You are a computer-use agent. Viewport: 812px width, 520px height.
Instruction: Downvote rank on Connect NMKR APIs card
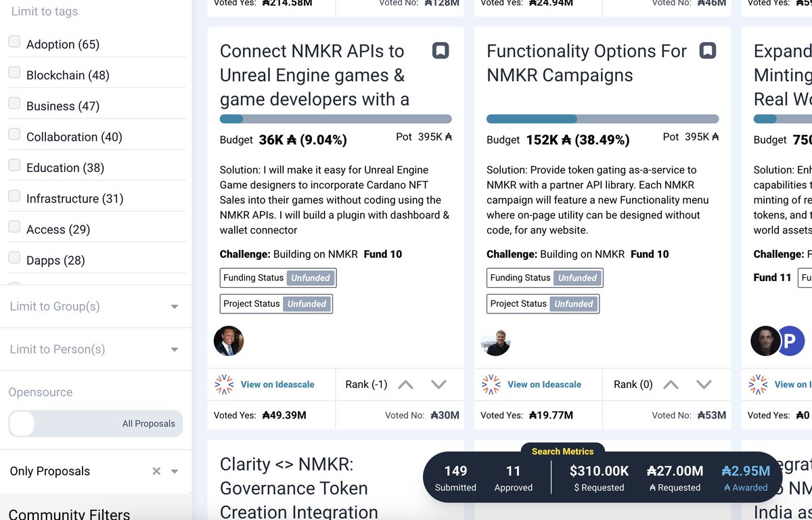click(x=438, y=385)
